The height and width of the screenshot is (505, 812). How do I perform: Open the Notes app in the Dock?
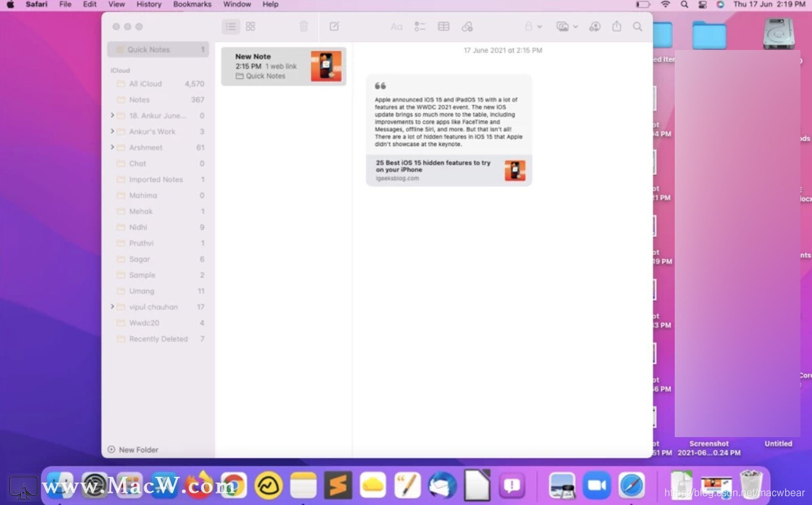pyautogui.click(x=303, y=486)
